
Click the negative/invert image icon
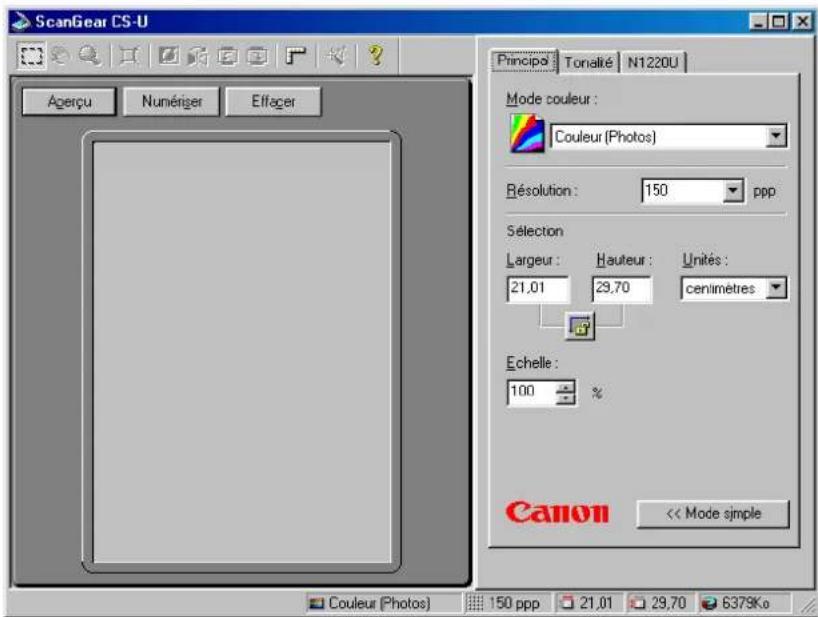coord(169,55)
